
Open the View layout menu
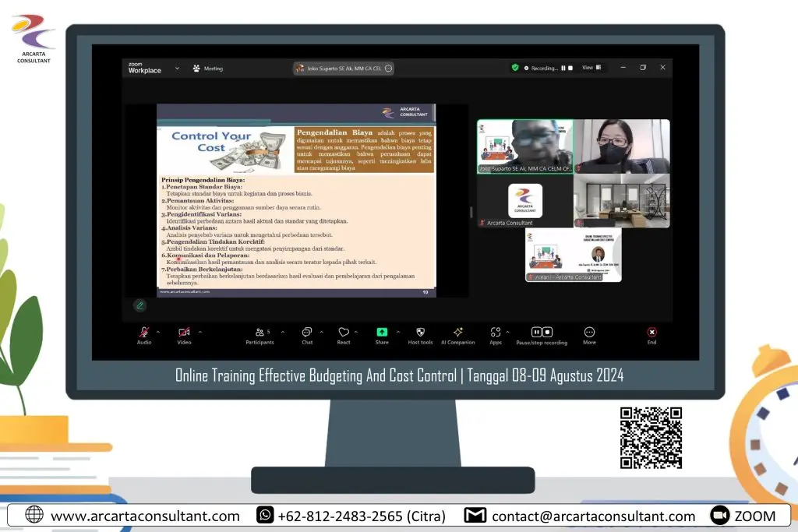pos(591,68)
